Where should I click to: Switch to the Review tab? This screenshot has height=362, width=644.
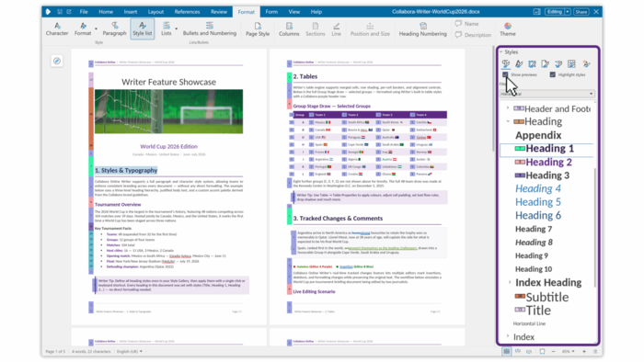click(219, 12)
